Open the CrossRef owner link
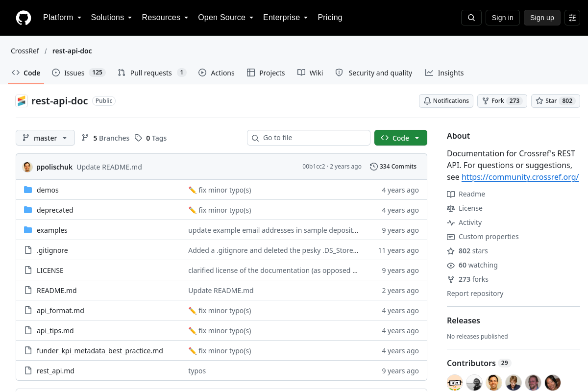This screenshot has height=392, width=588. pos(25,51)
